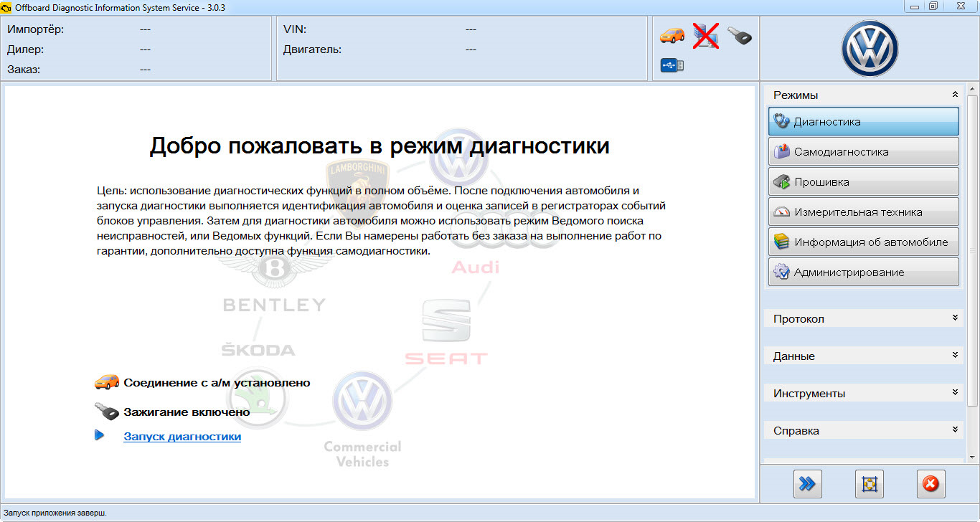980x522 pixels.
Task: Select Измерительная техника mode
Action: pyautogui.click(x=864, y=212)
